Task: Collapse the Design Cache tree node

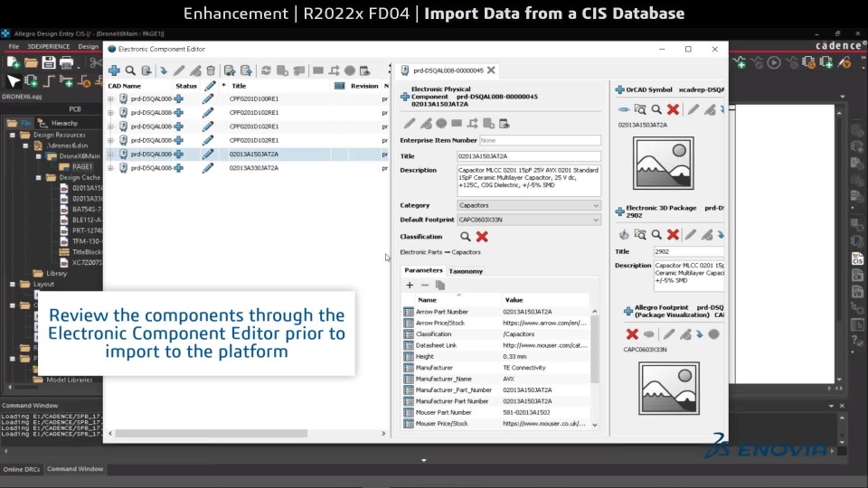Action: tap(38, 178)
